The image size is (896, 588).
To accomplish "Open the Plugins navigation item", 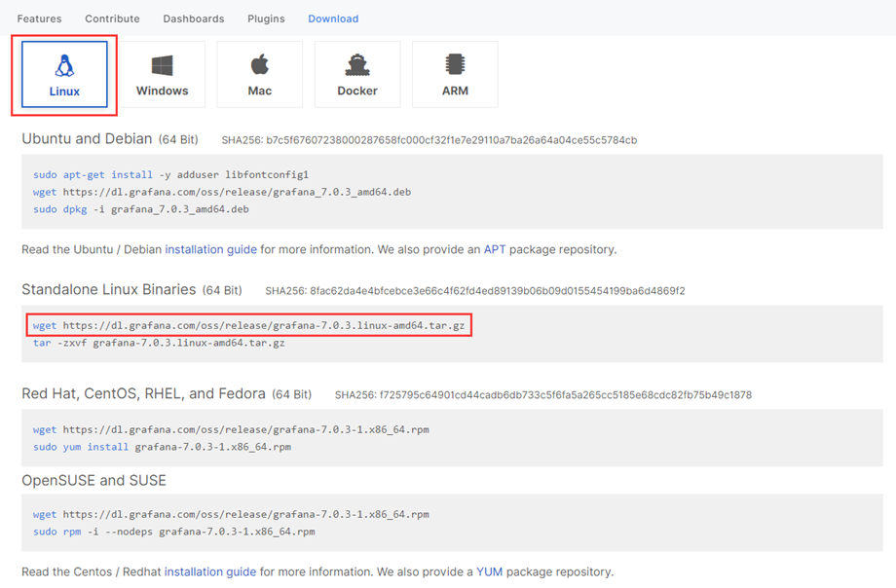I will click(266, 18).
